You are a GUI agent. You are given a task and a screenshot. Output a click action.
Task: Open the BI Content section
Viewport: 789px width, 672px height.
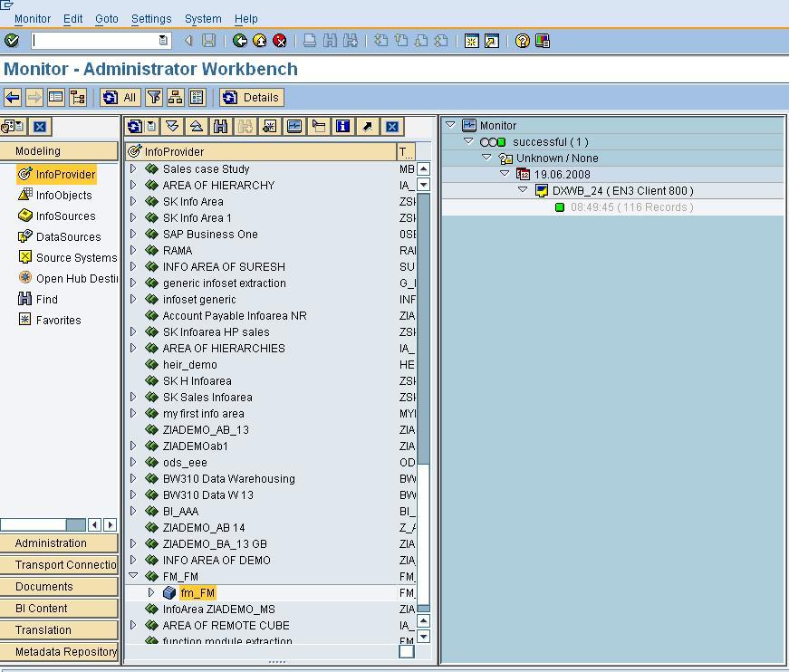59,608
